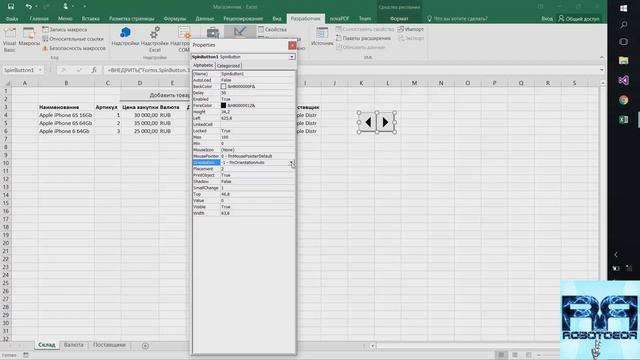Click the ForeColor black swatch
This screenshot has width=640, height=360.
(223, 105)
